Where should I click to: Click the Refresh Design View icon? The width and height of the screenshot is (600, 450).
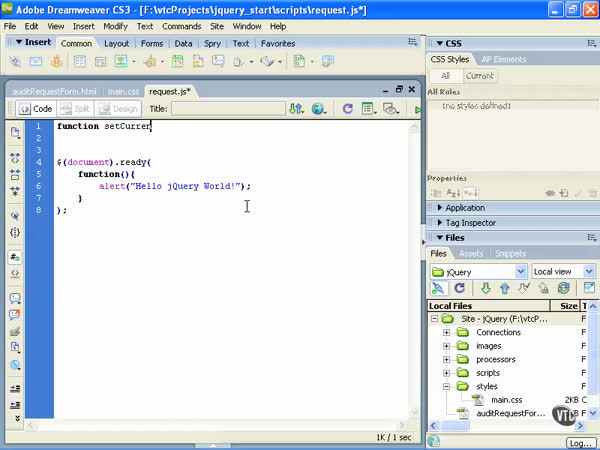[347, 109]
